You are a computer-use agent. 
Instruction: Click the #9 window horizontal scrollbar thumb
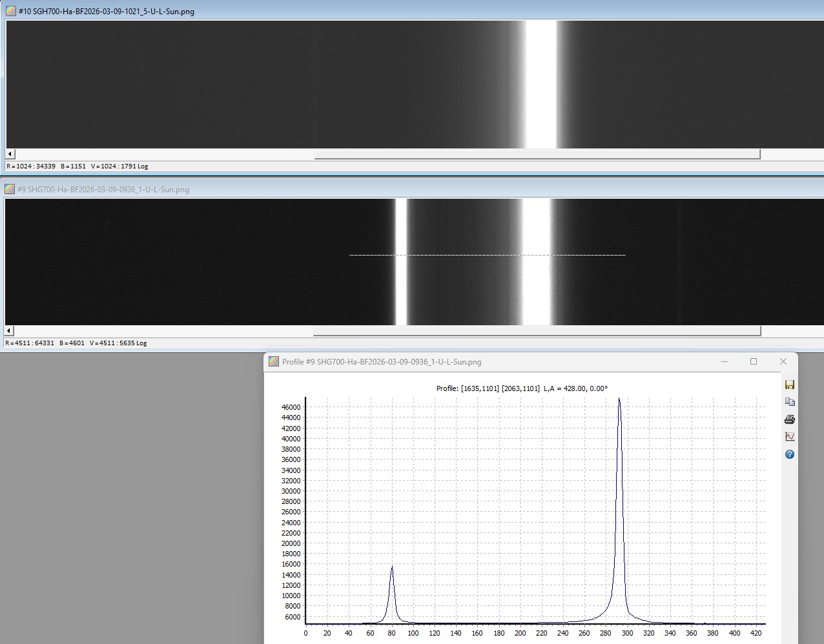pos(537,331)
